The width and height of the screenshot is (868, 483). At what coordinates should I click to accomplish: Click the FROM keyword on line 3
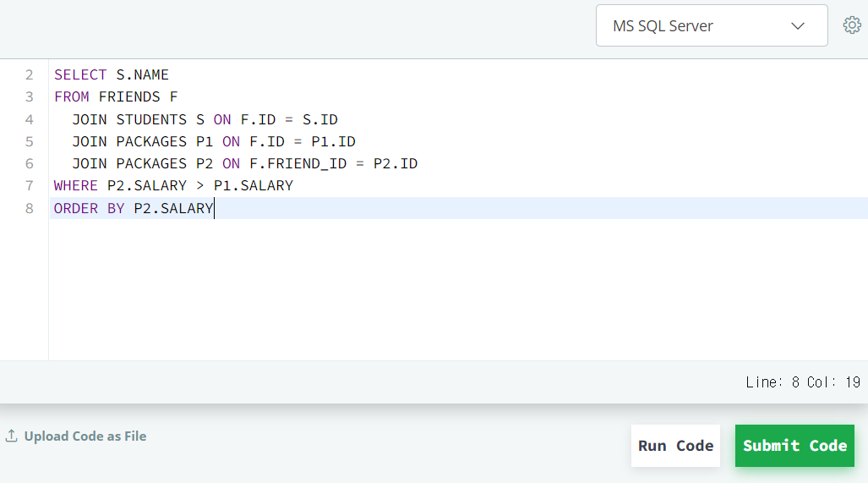(71, 97)
